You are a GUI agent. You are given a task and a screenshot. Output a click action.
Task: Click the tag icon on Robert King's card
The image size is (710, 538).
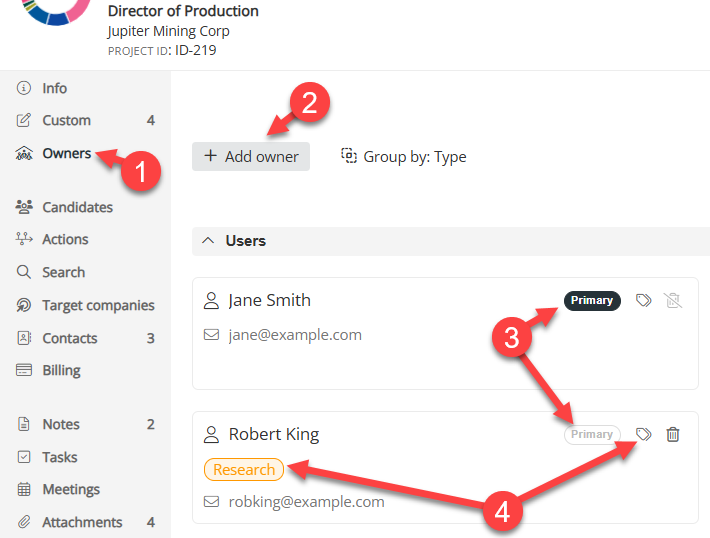pos(644,434)
